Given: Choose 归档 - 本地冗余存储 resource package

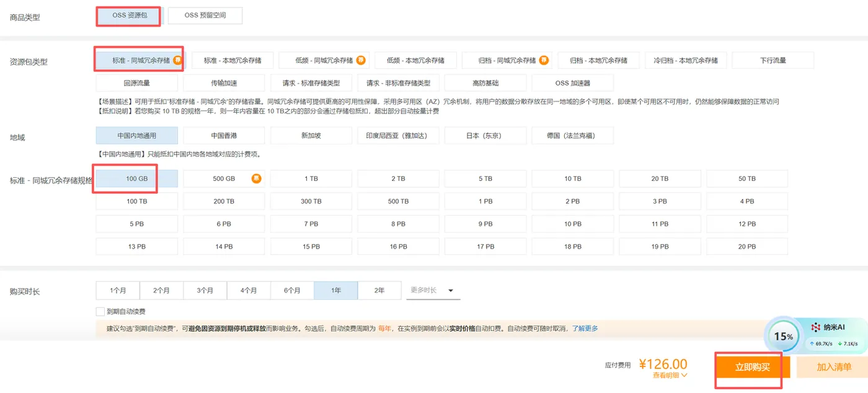Looking at the screenshot, I should (599, 60).
